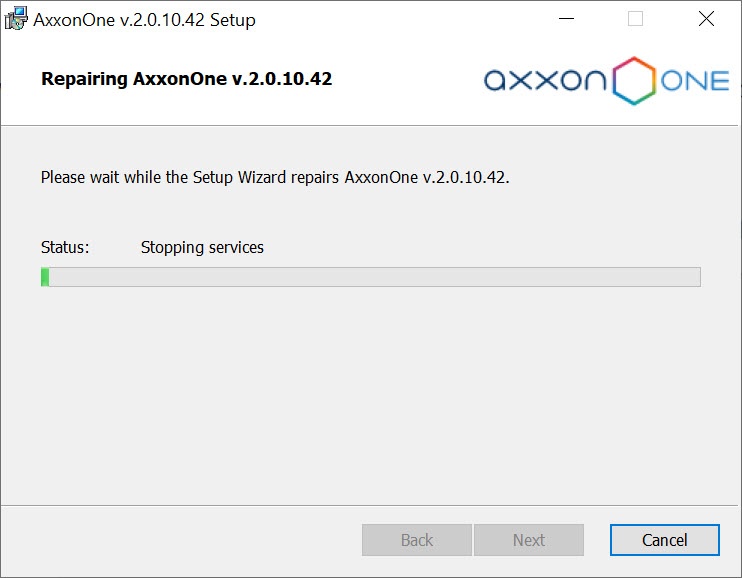Click the "Repairing AxxonOne v.2.0.10.42" heading

pyautogui.click(x=186, y=78)
